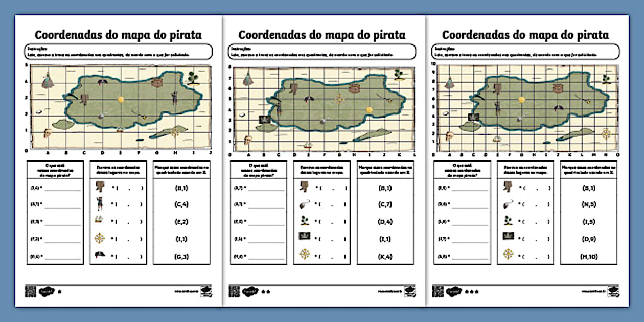
Task: Click the QR code on the bottom left
Action: point(30,291)
